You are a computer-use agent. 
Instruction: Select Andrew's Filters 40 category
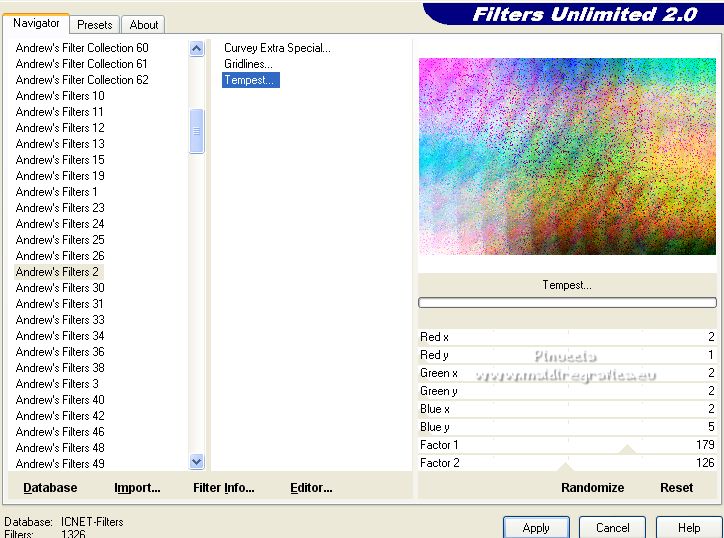click(60, 400)
